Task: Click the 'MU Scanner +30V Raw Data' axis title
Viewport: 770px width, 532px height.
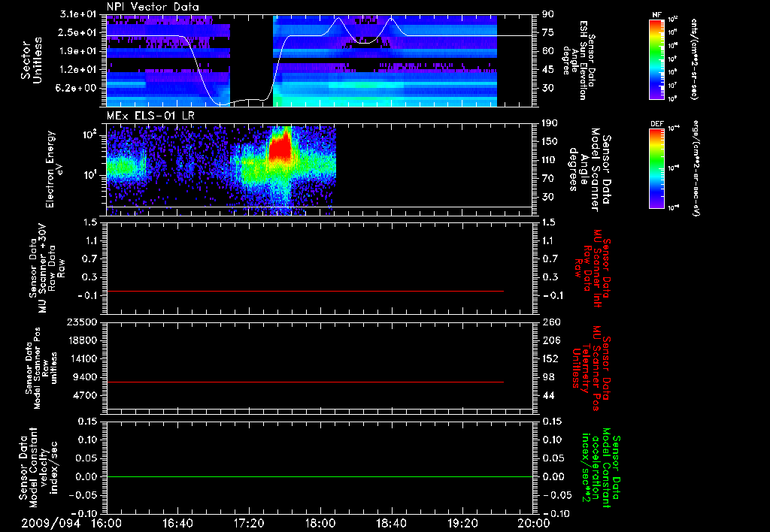Action: point(47,268)
